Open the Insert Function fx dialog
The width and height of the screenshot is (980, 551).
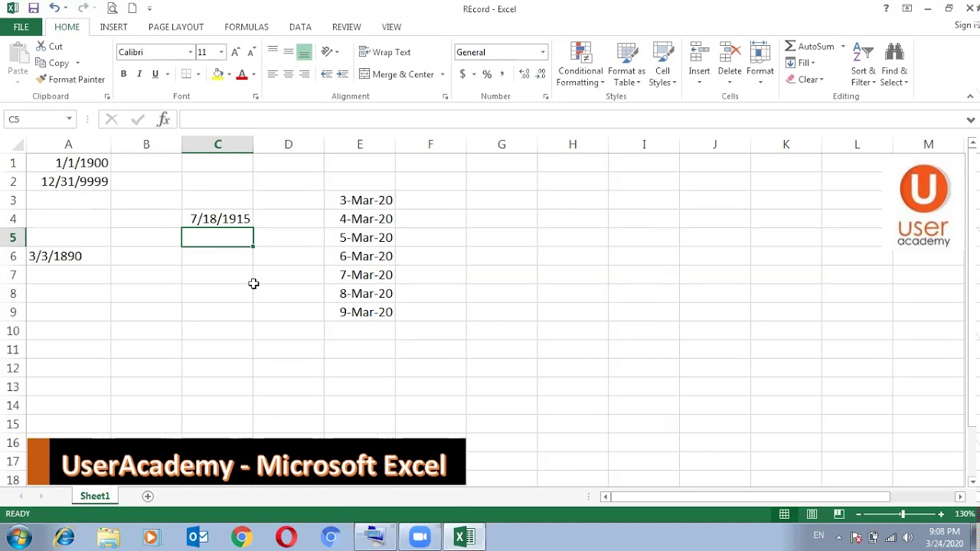[163, 119]
